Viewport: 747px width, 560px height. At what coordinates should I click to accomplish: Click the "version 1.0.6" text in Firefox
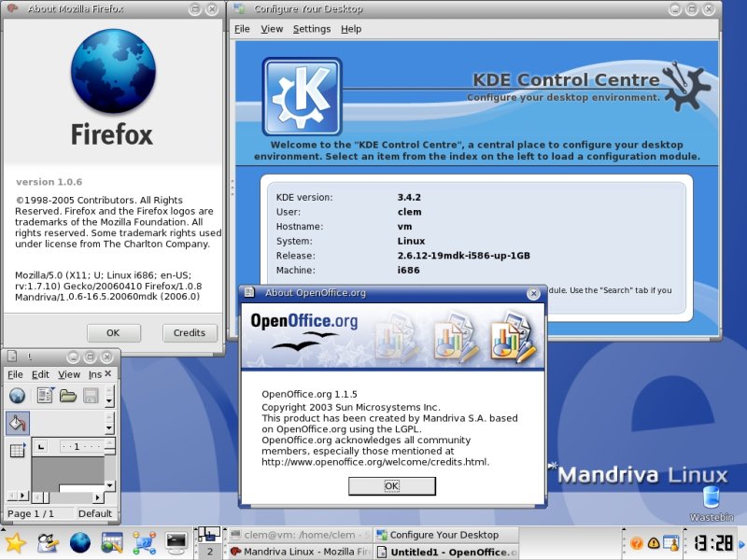click(49, 182)
